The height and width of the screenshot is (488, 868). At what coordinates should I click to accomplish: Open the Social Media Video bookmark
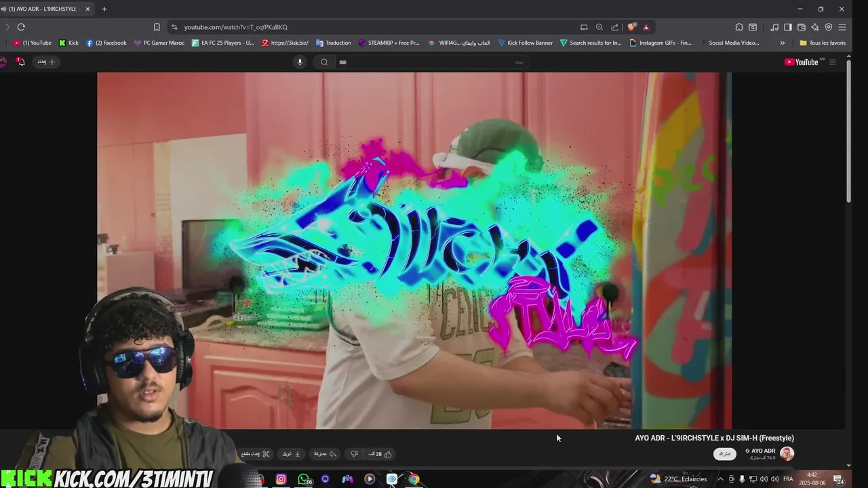pos(730,43)
